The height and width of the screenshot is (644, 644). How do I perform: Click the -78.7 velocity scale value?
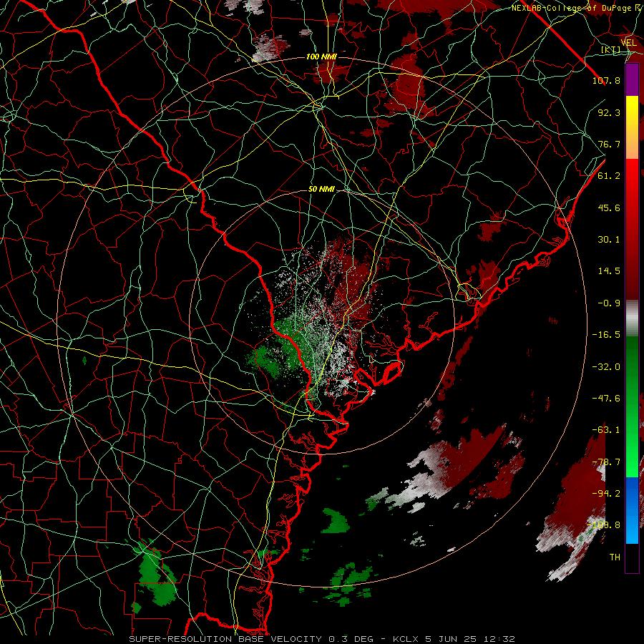point(606,462)
